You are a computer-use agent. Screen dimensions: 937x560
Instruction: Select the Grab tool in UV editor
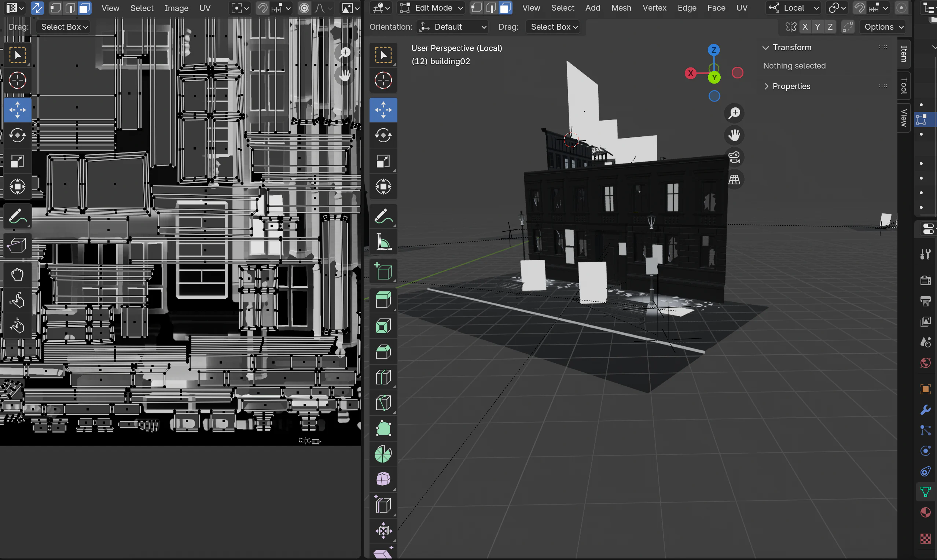click(17, 275)
